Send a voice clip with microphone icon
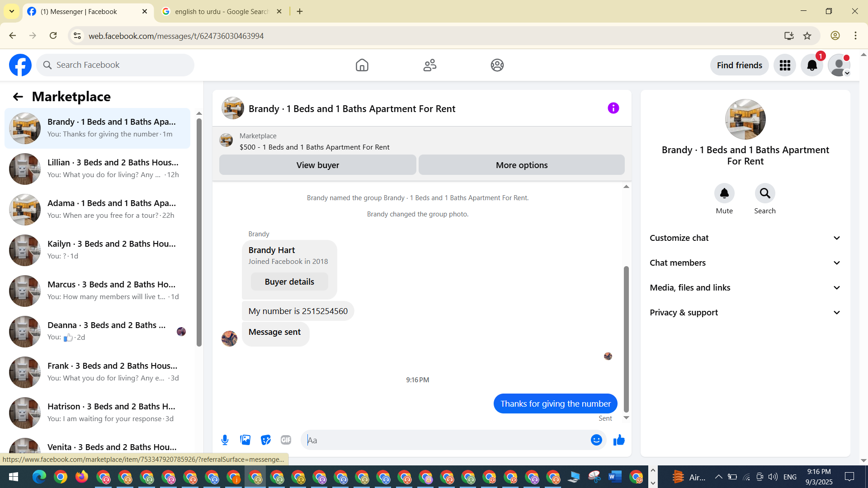 225,440
